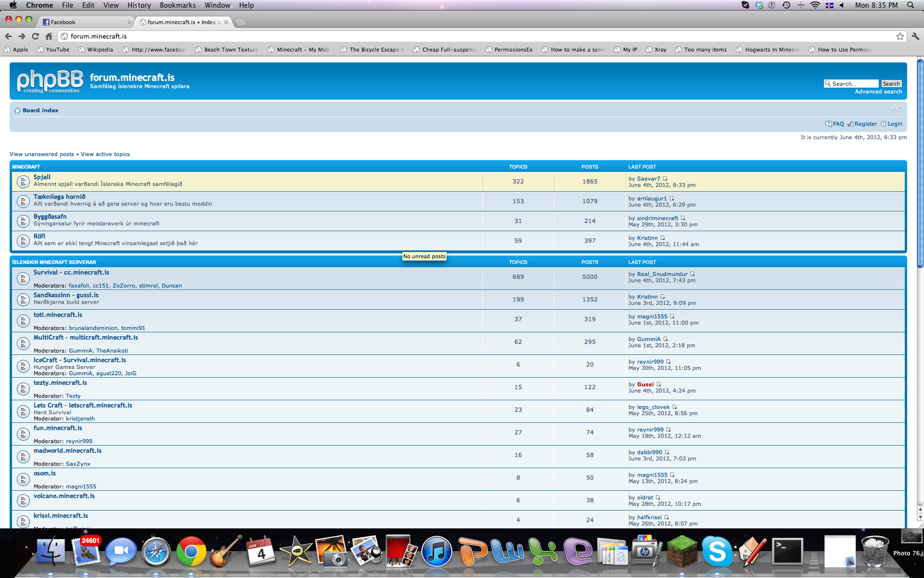Launch Safari from the dock
Image resolution: width=924 pixels, height=578 pixels.
(156, 552)
